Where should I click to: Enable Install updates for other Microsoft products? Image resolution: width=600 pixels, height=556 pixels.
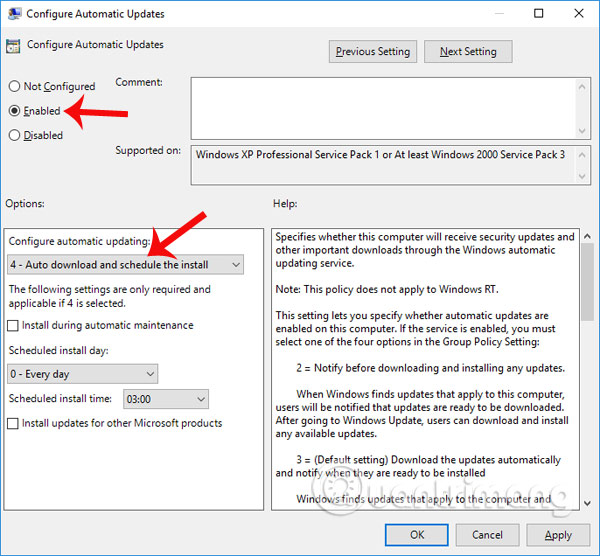[13, 424]
